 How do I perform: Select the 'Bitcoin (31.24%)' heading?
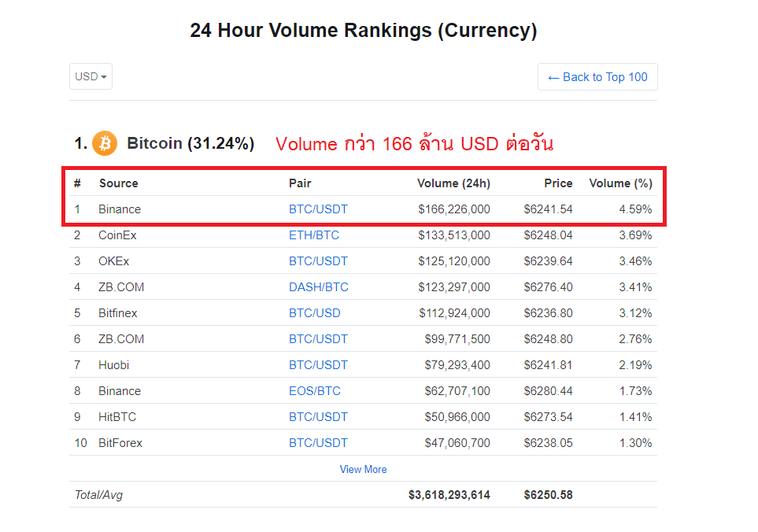pos(190,143)
